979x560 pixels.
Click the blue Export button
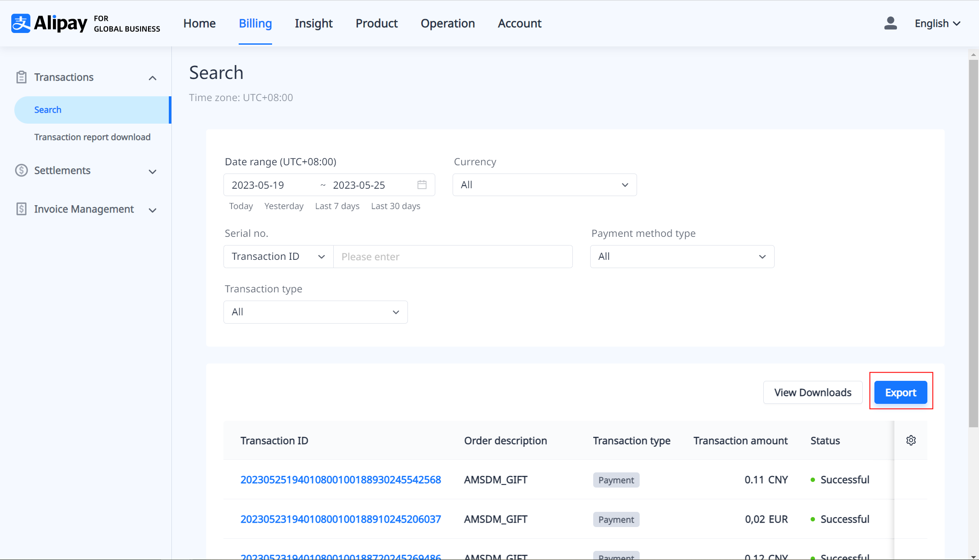[x=900, y=393]
